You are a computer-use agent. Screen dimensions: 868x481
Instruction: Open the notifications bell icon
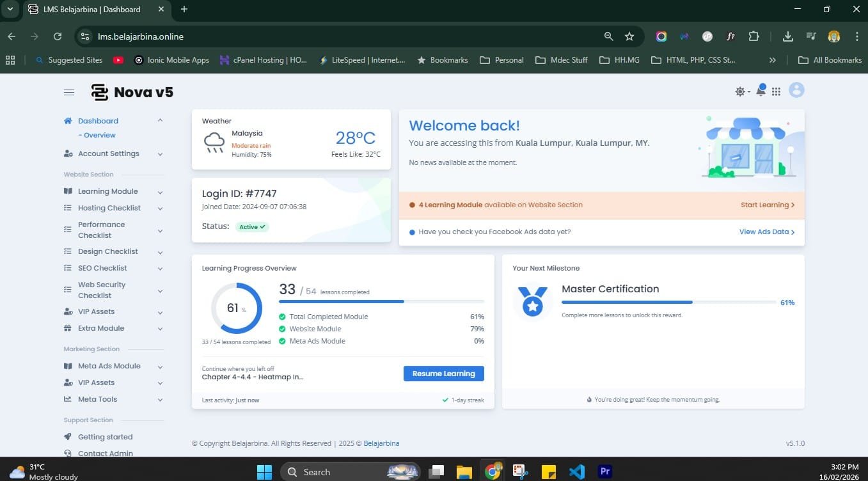coord(761,90)
